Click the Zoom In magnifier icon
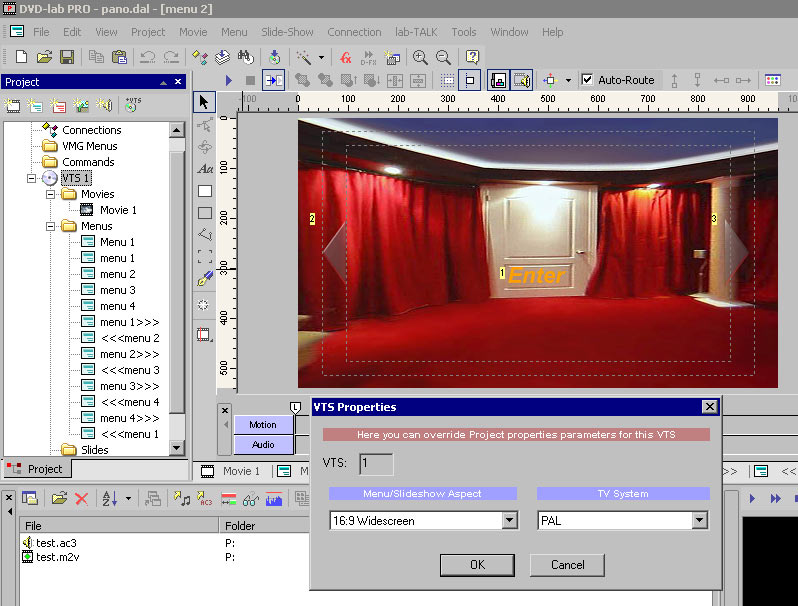Viewport: 798px width, 606px height. 420,57
